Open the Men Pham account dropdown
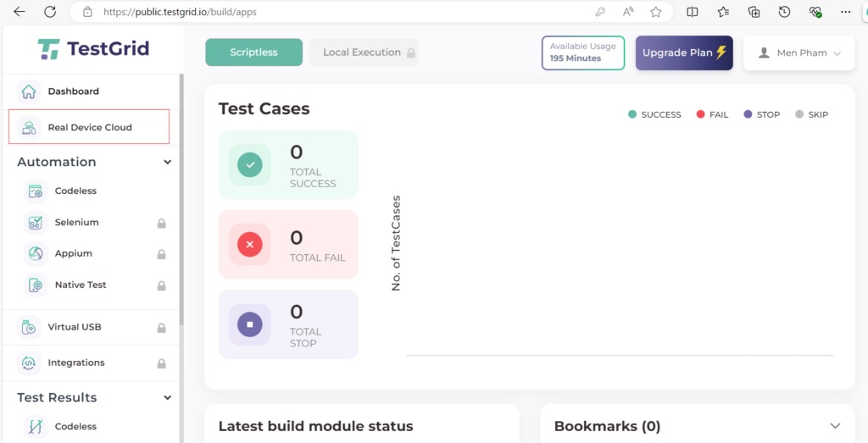Viewport: 868px width, 443px height. (798, 53)
